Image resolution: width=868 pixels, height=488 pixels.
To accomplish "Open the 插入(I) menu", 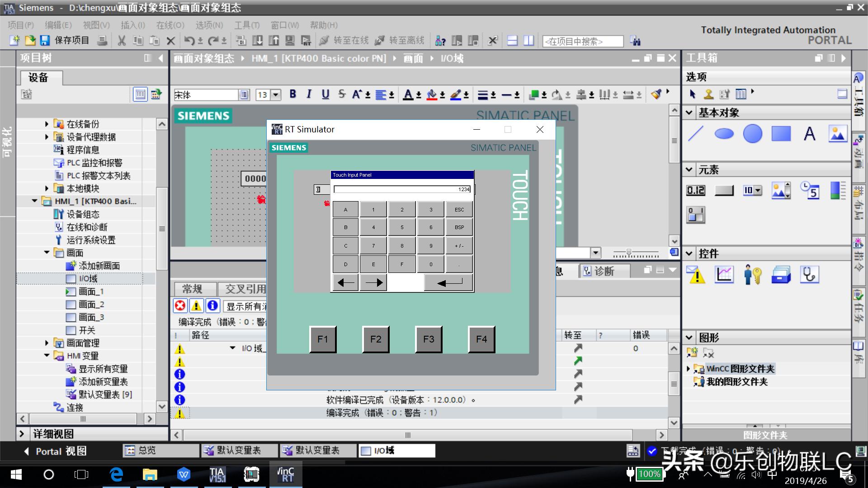I will (132, 25).
